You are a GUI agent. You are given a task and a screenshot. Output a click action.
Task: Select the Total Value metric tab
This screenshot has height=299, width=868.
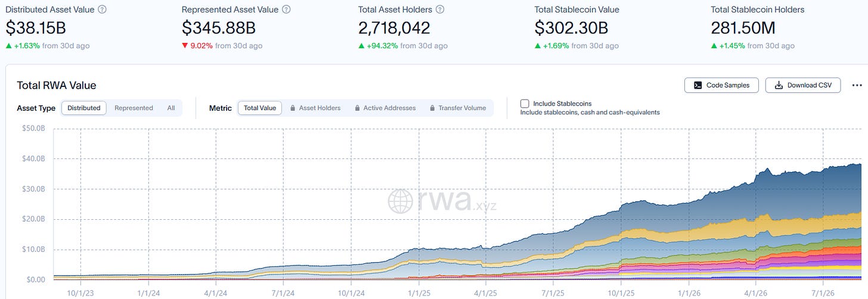(x=260, y=108)
